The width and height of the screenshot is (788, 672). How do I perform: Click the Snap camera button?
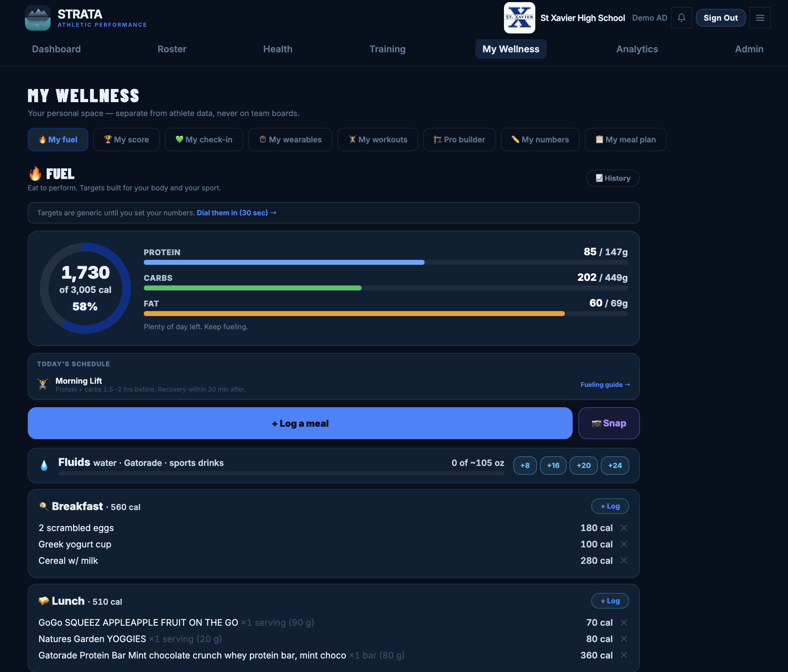(609, 423)
